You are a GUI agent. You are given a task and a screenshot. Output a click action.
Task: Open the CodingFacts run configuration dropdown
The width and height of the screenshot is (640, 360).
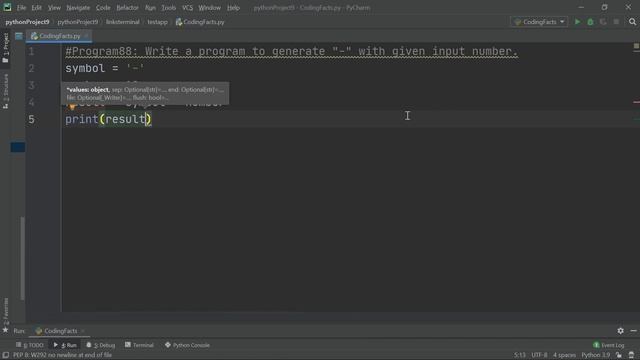point(539,22)
